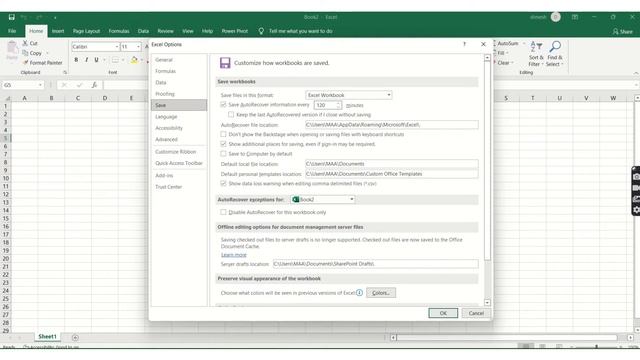Select General in Excel Options sidebar
This screenshot has width=640, height=360.
[x=179, y=60]
